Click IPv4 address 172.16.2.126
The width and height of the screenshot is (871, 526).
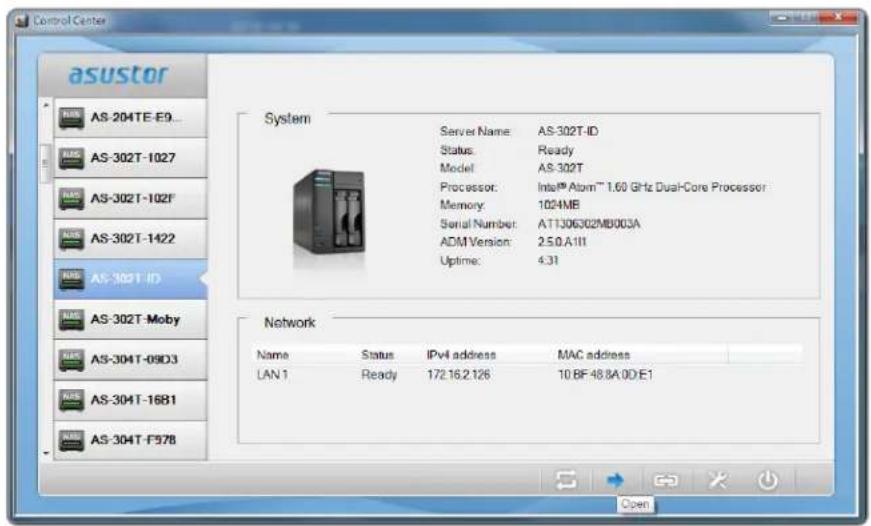click(x=458, y=375)
